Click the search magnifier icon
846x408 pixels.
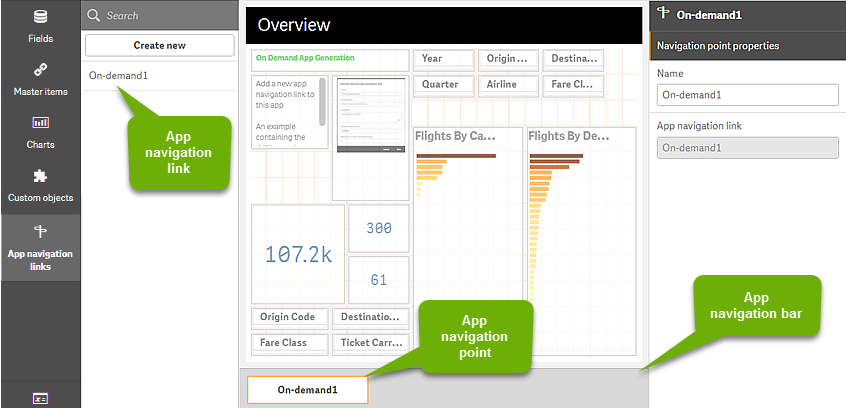pos(94,16)
